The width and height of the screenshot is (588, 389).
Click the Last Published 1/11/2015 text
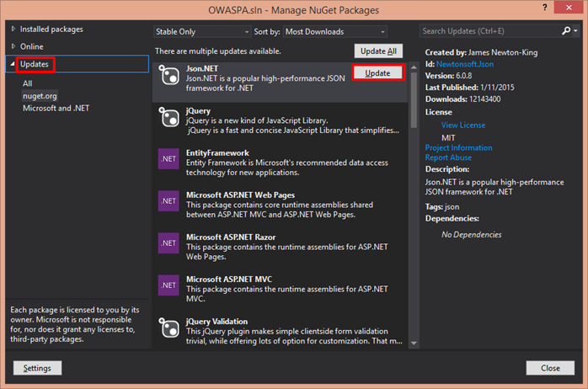point(470,88)
